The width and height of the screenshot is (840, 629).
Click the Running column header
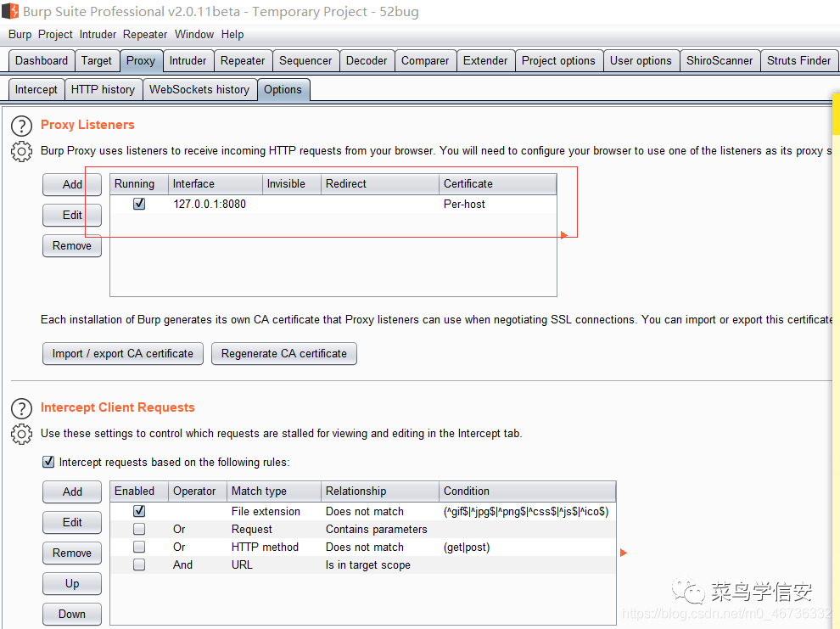point(139,183)
